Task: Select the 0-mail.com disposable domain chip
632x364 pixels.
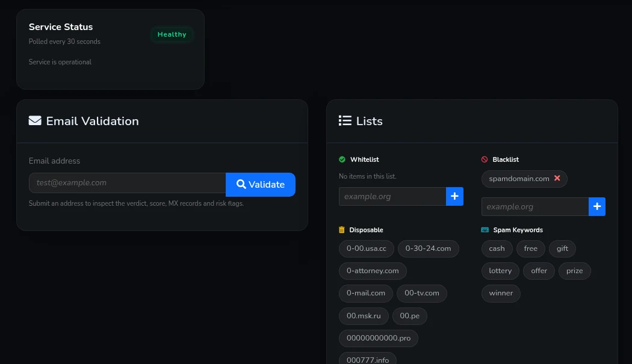Action: pos(366,293)
